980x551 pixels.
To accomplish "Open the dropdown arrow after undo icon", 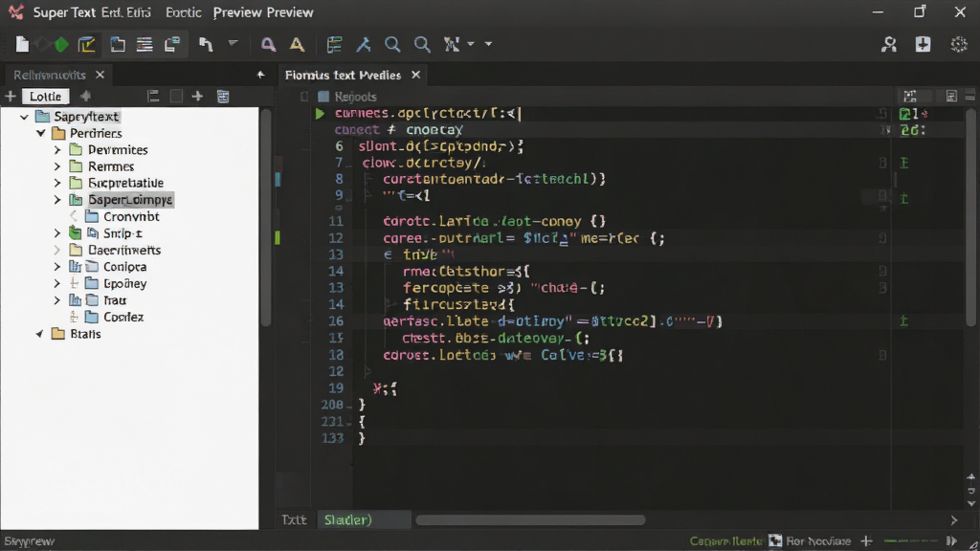I will click(x=234, y=44).
